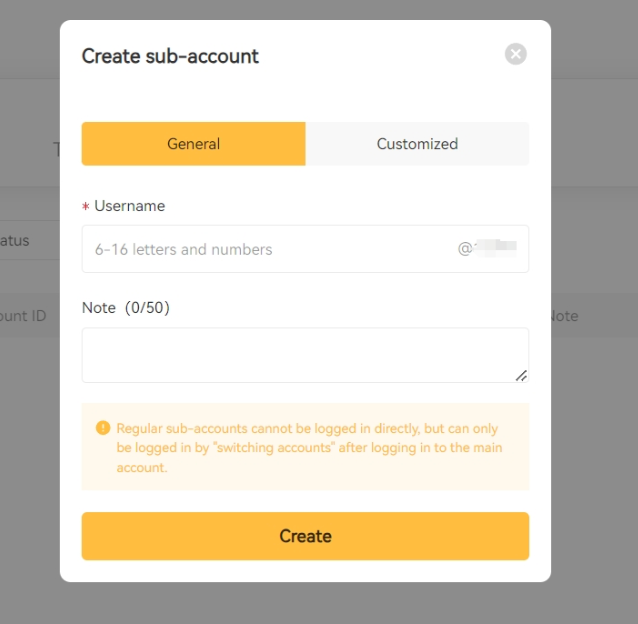Click the @ symbol in Username field
This screenshot has width=638, height=624.
pos(465,249)
